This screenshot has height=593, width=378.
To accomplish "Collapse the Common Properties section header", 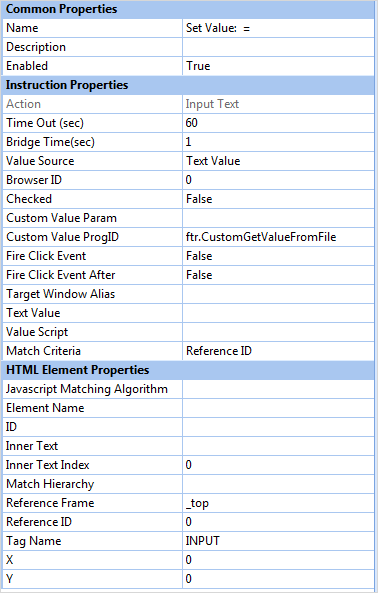I will [188, 9].
